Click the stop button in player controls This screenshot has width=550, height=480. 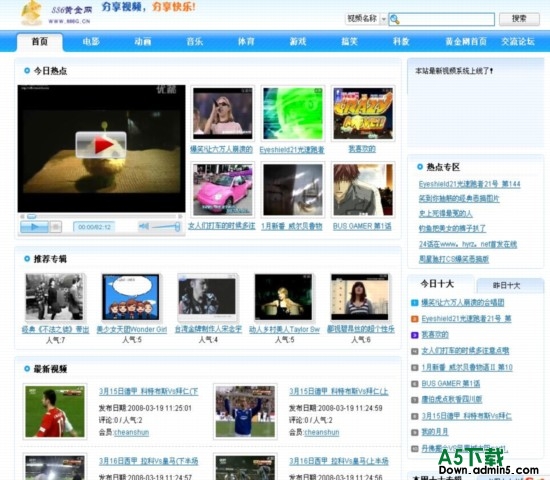(55, 227)
